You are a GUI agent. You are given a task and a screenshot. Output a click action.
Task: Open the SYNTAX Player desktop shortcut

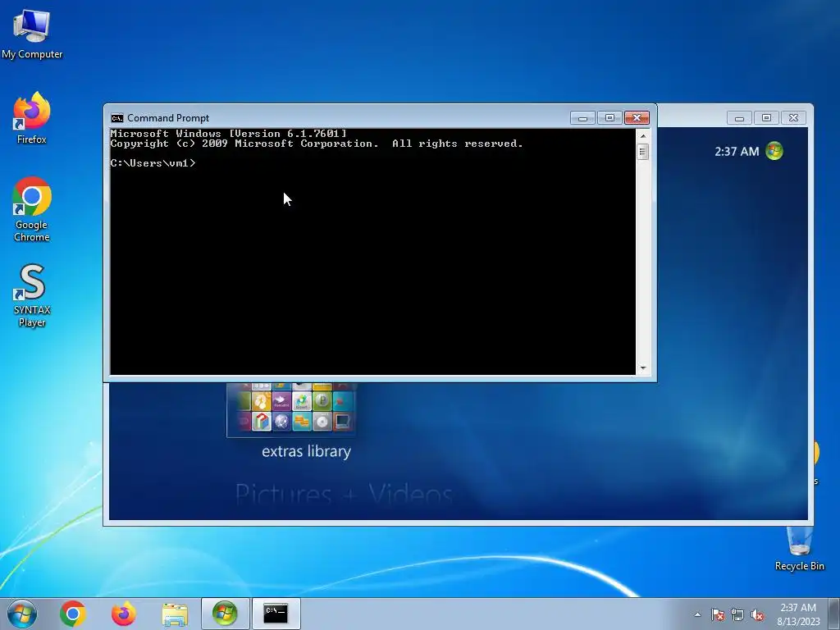point(32,294)
